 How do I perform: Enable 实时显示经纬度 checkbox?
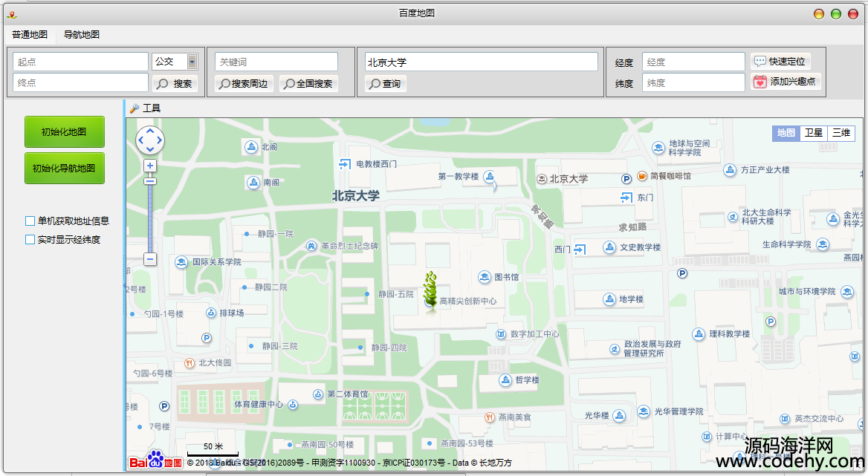pyautogui.click(x=30, y=240)
